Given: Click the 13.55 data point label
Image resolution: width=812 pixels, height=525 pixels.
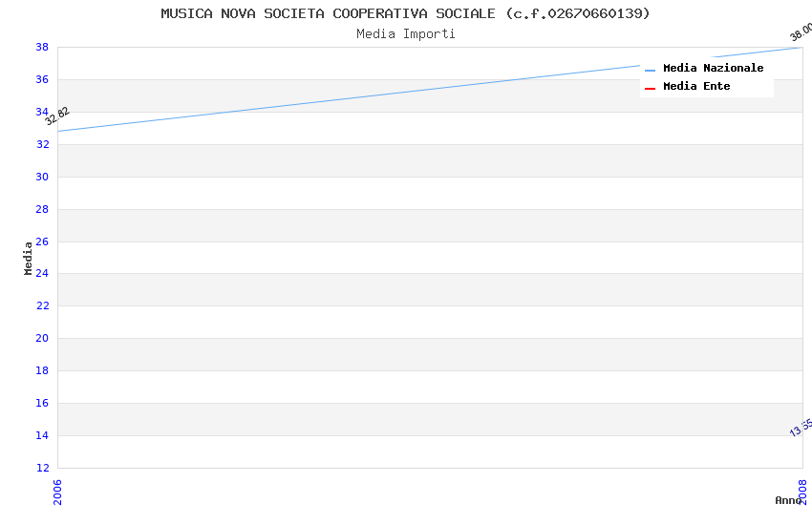Looking at the screenshot, I should pos(801,427).
